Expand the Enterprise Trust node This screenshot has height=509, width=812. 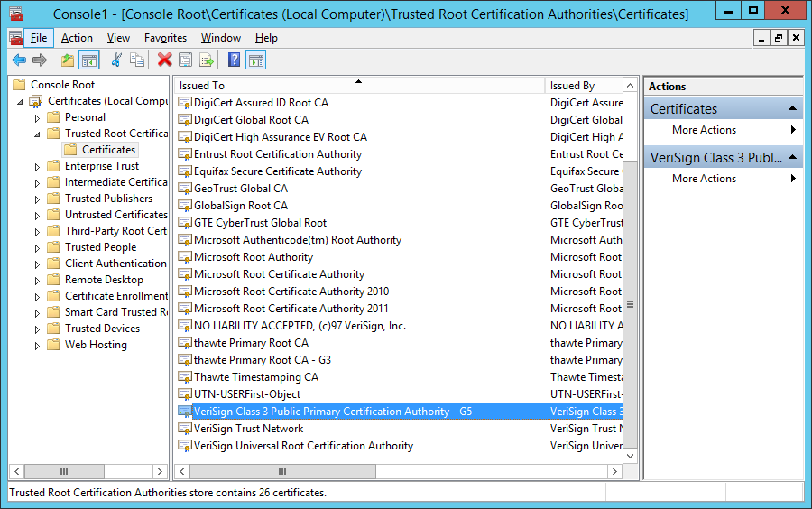coord(37,167)
